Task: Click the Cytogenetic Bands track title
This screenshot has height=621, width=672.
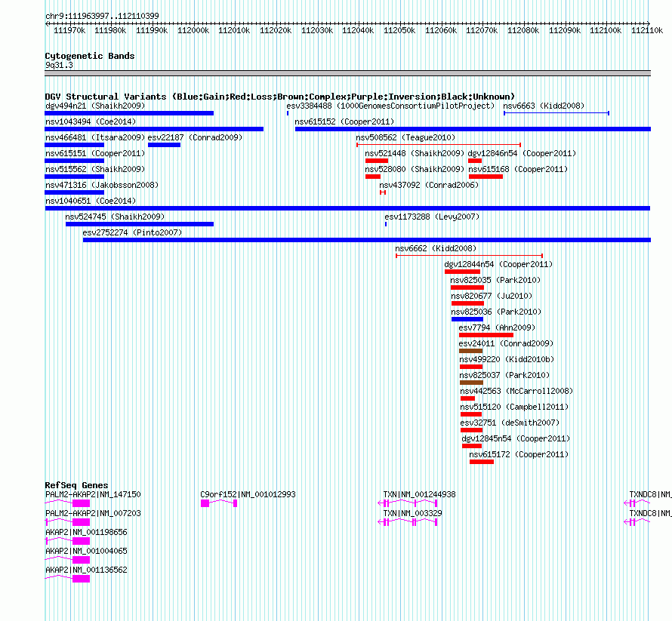Action: [90, 56]
